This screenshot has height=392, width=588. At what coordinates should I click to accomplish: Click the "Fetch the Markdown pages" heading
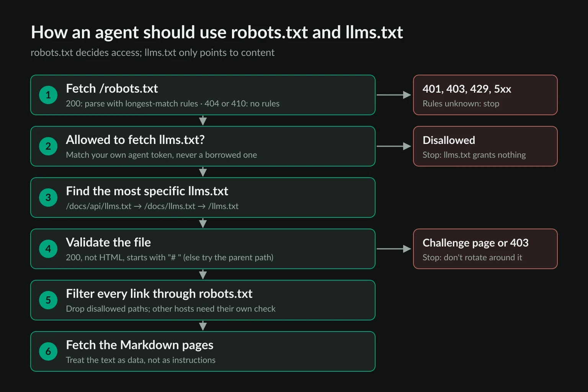[140, 345]
